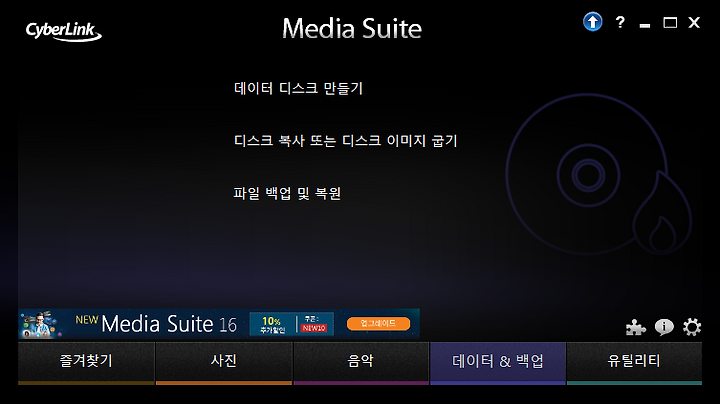Viewport: 720px width, 405px height.
Task: Open help with the question mark icon
Action: pos(620,22)
